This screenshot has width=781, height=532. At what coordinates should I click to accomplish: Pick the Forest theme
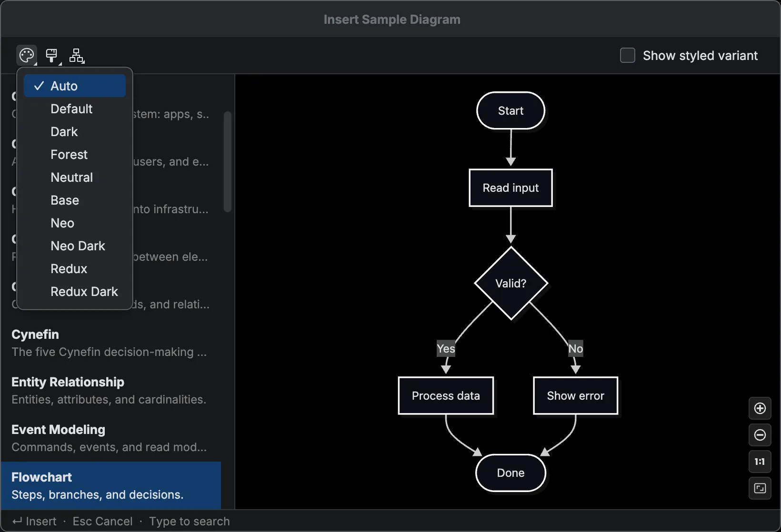click(75, 154)
